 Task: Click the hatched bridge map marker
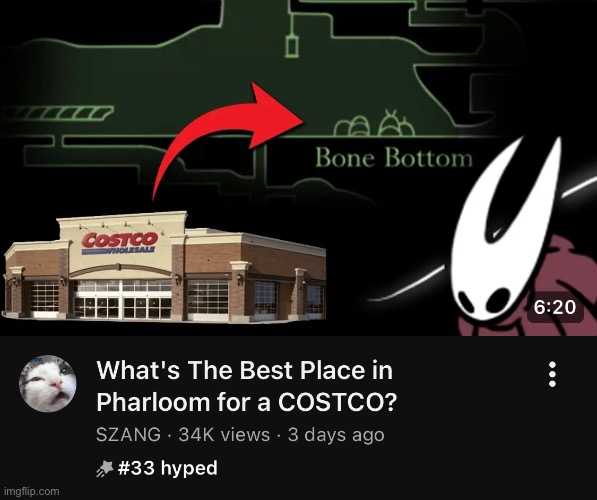coord(57,113)
